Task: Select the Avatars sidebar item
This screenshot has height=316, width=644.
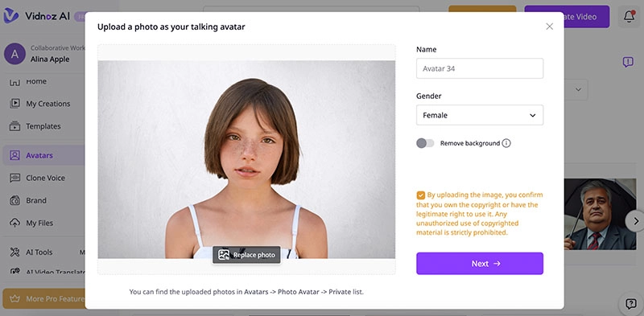Action: pyautogui.click(x=44, y=155)
